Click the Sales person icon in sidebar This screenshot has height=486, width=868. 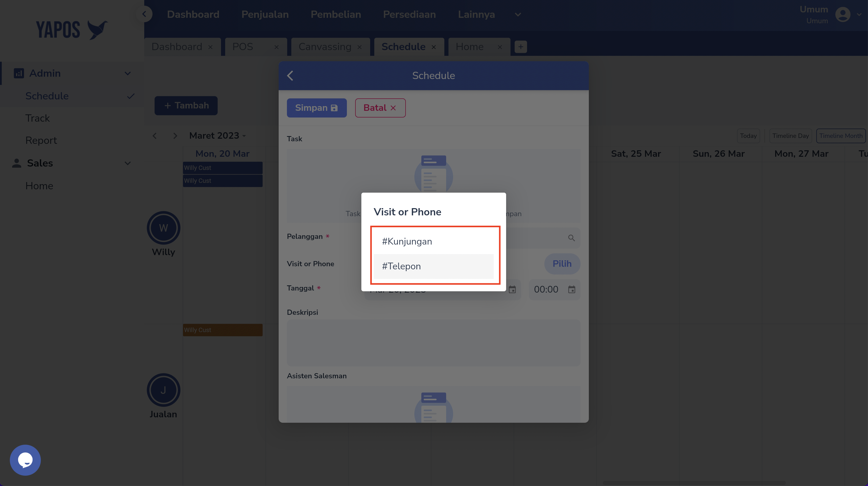click(x=17, y=163)
